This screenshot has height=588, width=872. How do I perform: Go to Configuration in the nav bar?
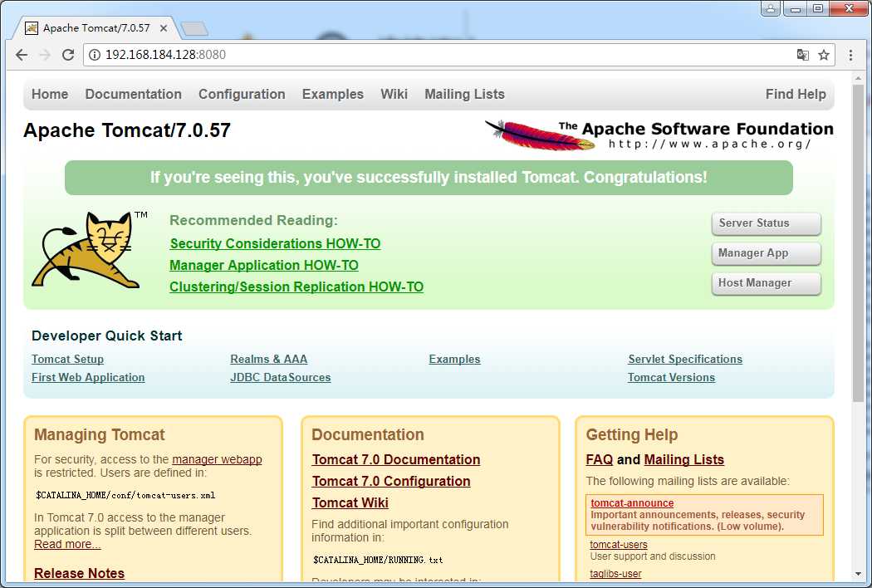pyautogui.click(x=242, y=94)
